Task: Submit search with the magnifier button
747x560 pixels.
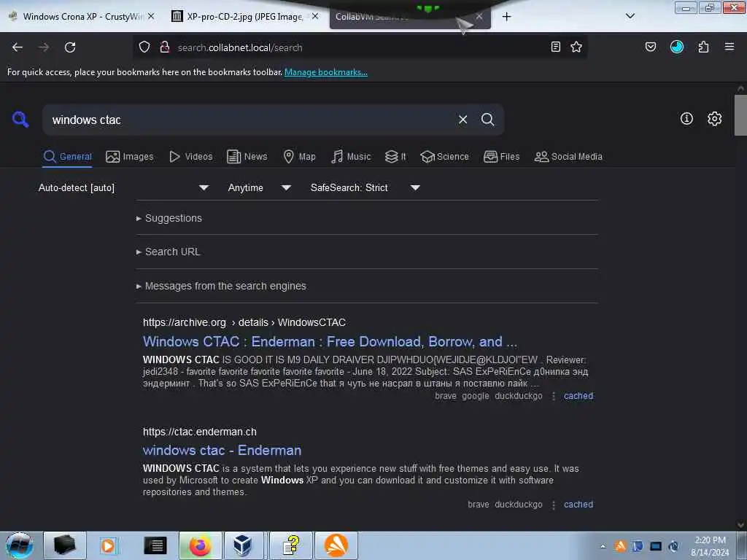Action: [487, 120]
